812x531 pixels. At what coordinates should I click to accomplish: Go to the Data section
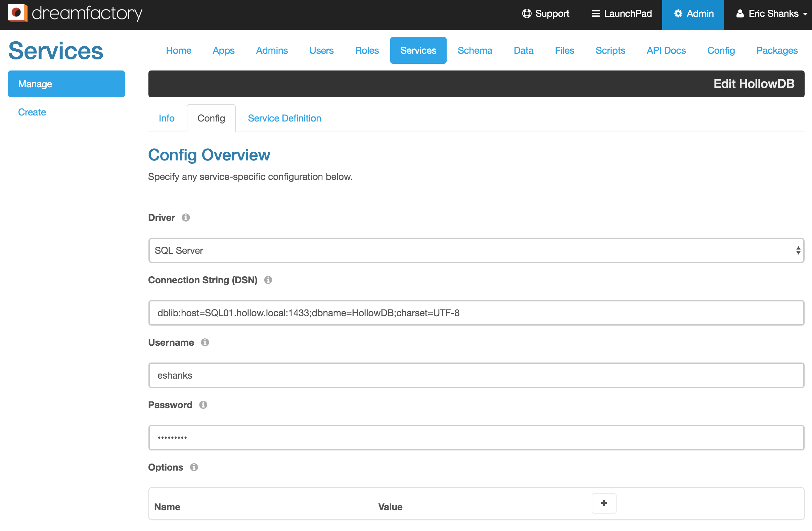[523, 50]
